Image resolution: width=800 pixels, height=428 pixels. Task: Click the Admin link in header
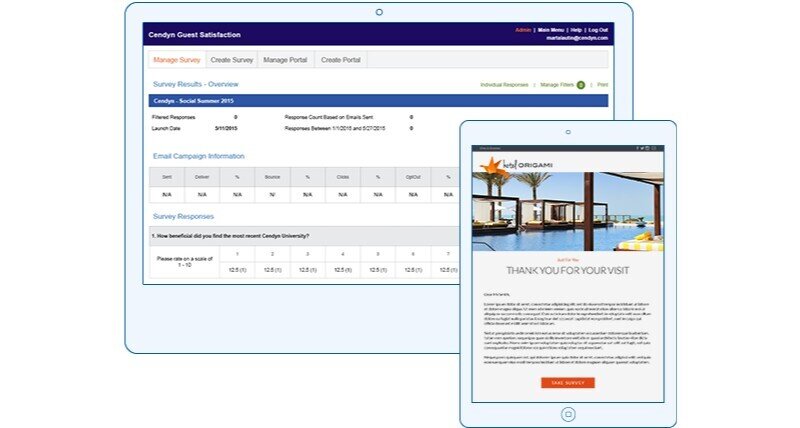point(523,30)
